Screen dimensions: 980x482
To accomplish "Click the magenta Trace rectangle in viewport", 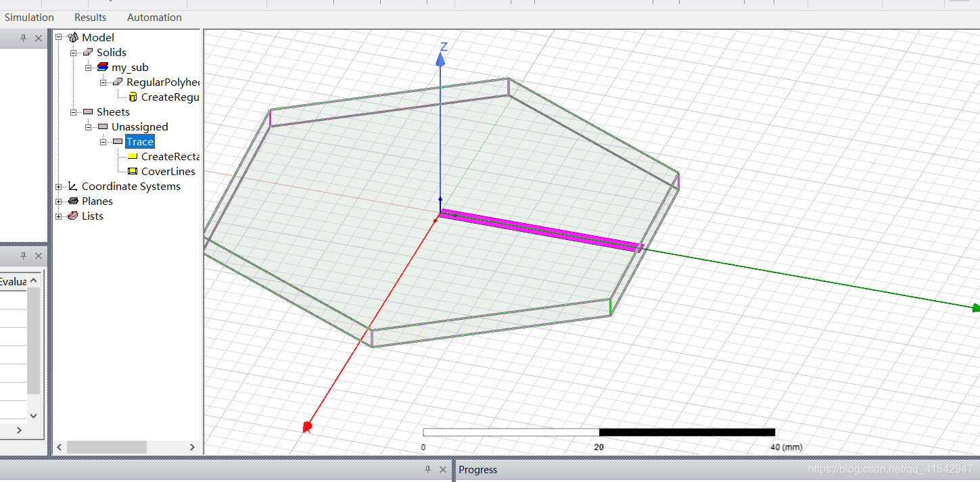I will pos(541,230).
